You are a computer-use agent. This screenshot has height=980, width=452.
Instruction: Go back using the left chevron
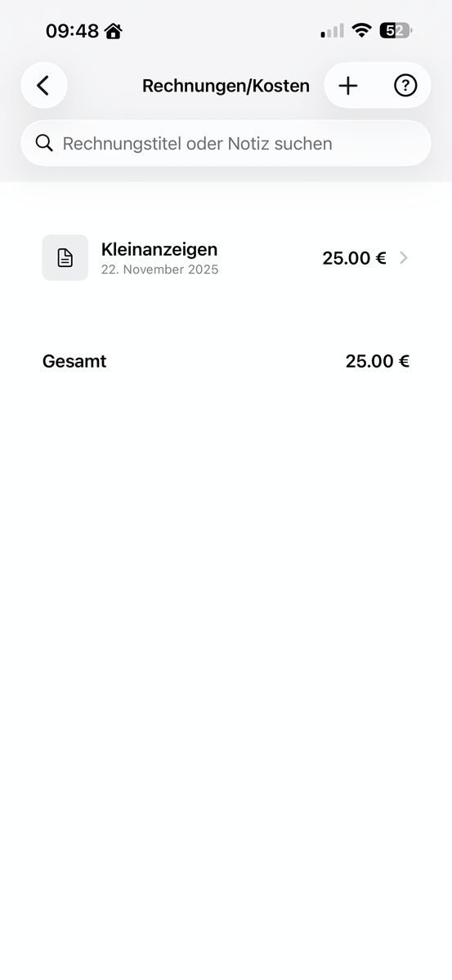coord(43,85)
